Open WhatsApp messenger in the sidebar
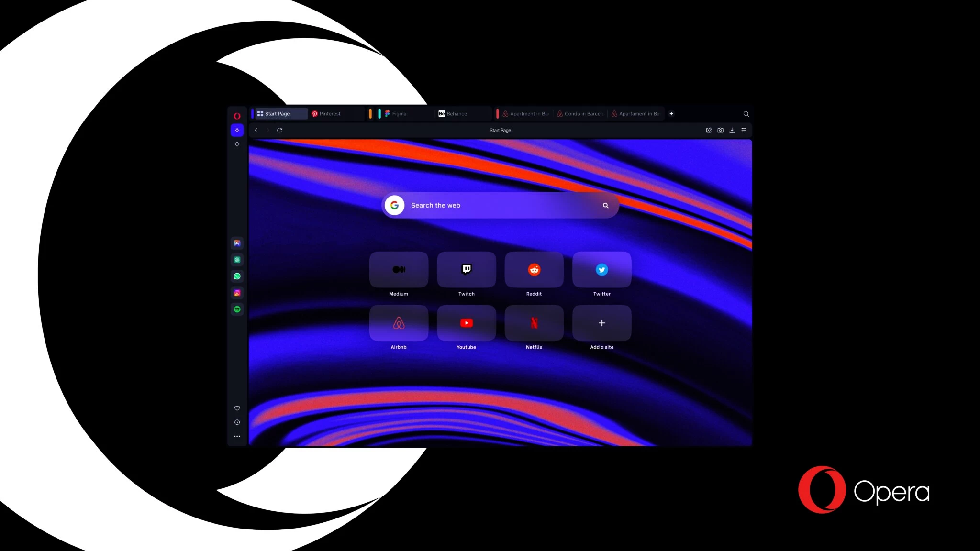 237,276
